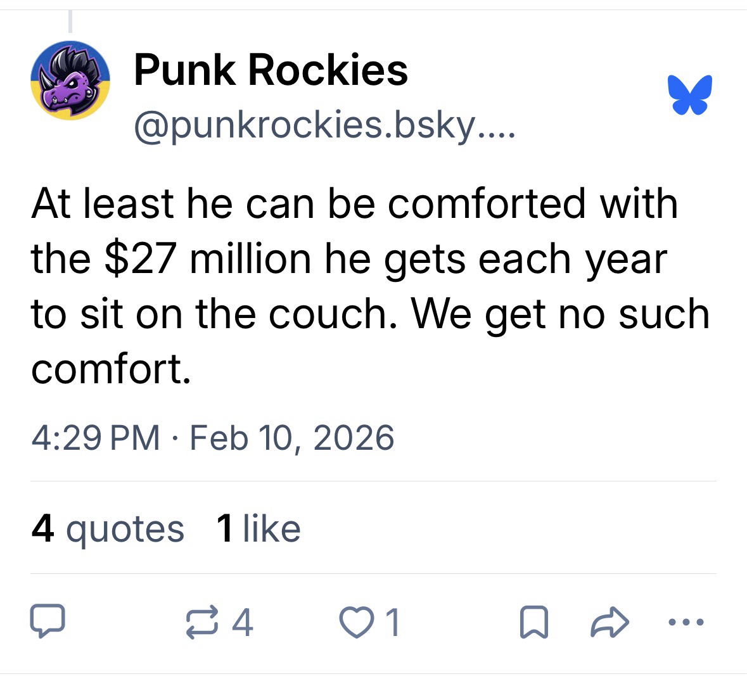Click the final word "comfort." in post
Screen dimensions: 747x700
pyautogui.click(x=111, y=368)
